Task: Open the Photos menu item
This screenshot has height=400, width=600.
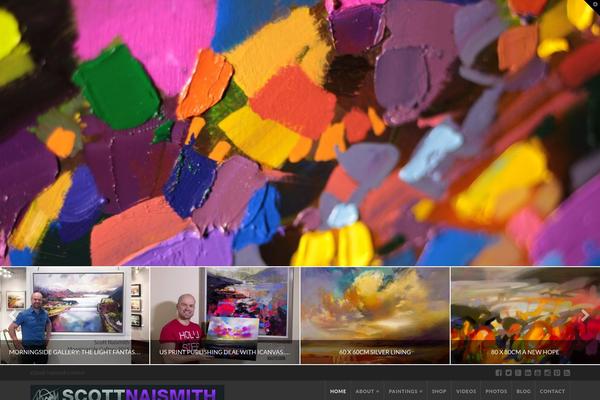Action: (x=496, y=391)
